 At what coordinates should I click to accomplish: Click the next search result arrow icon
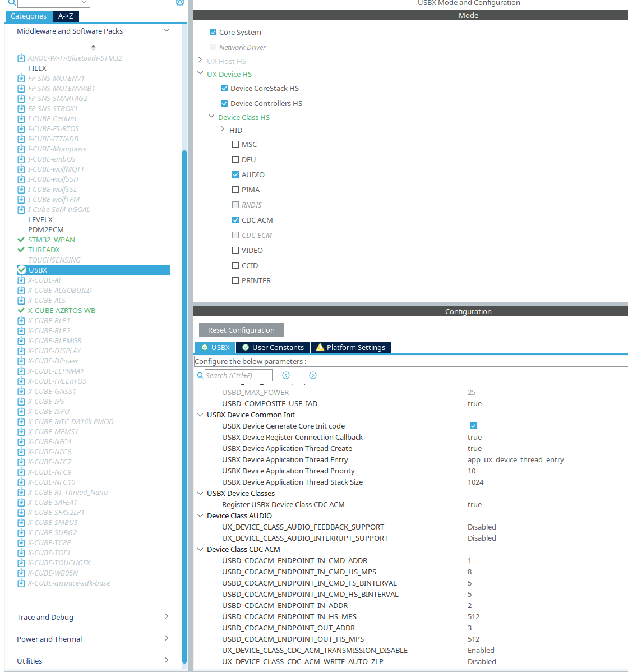[312, 375]
